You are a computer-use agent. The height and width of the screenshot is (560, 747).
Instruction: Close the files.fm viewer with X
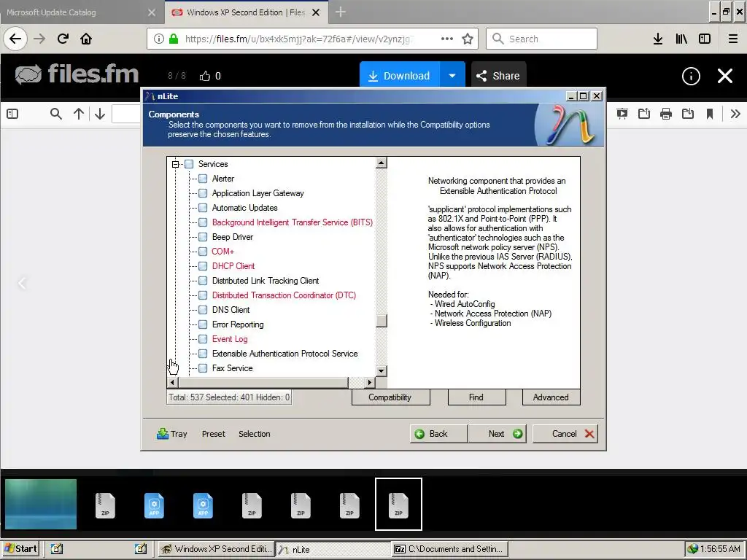click(725, 76)
